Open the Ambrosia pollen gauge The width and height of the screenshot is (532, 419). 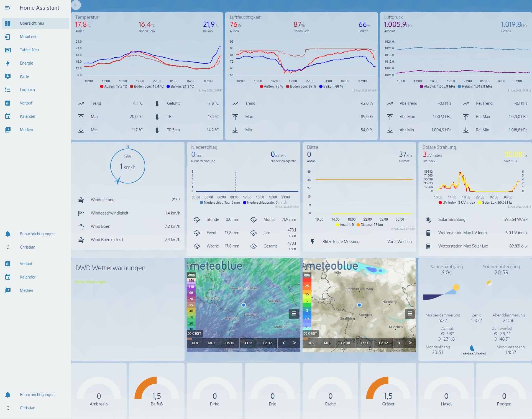pyautogui.click(x=99, y=391)
